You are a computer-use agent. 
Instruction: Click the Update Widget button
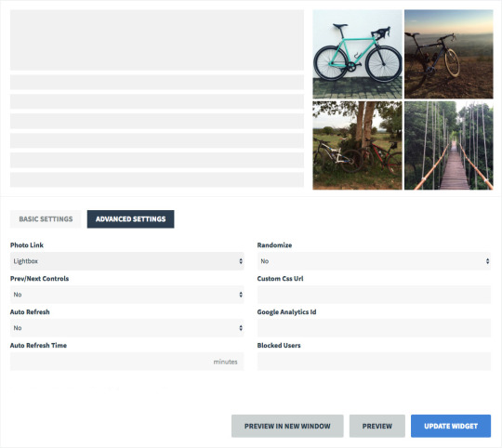[451, 427]
